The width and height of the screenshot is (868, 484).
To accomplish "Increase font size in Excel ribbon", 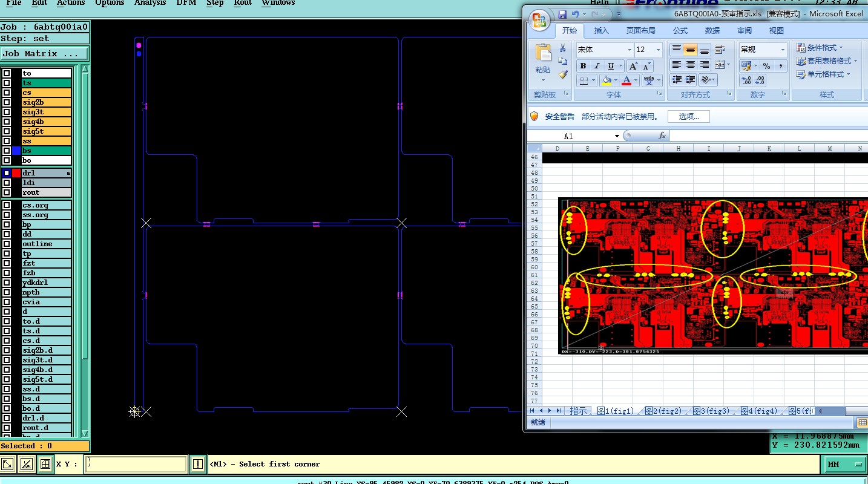I will [633, 66].
